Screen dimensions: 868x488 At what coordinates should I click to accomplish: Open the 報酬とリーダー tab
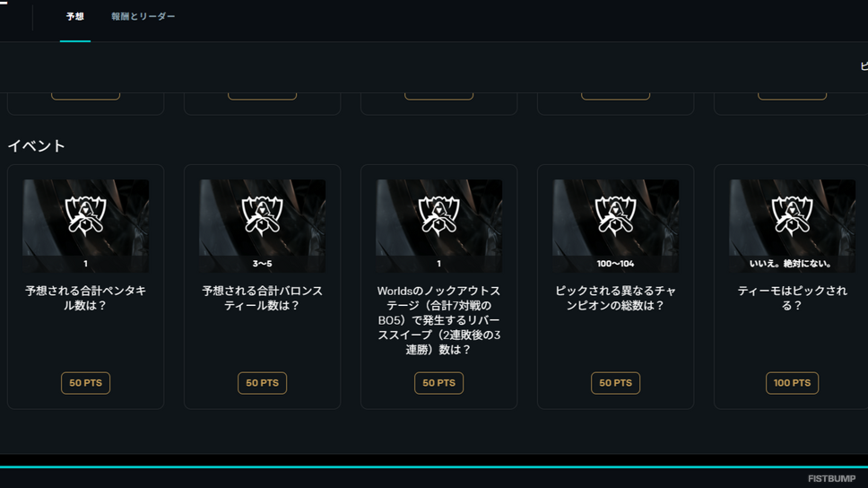tap(143, 17)
